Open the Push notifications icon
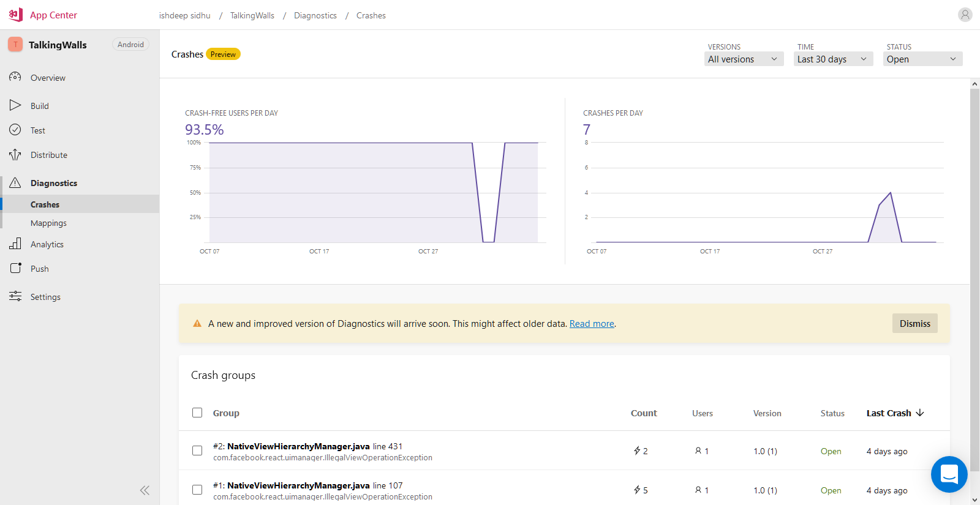Viewport: 980px width, 505px height. click(15, 268)
